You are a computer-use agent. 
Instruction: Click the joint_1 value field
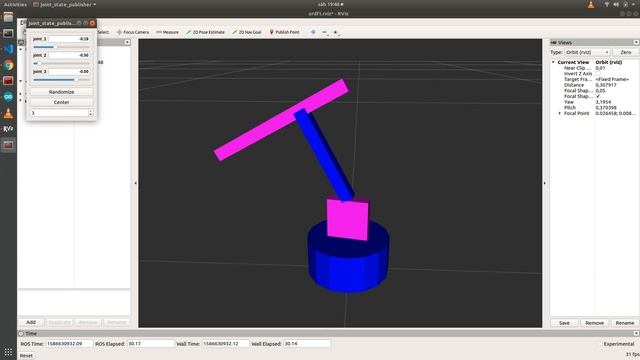point(69,39)
